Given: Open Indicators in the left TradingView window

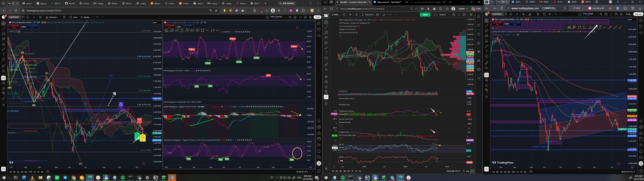Looking at the screenshot, I should pos(52,17).
